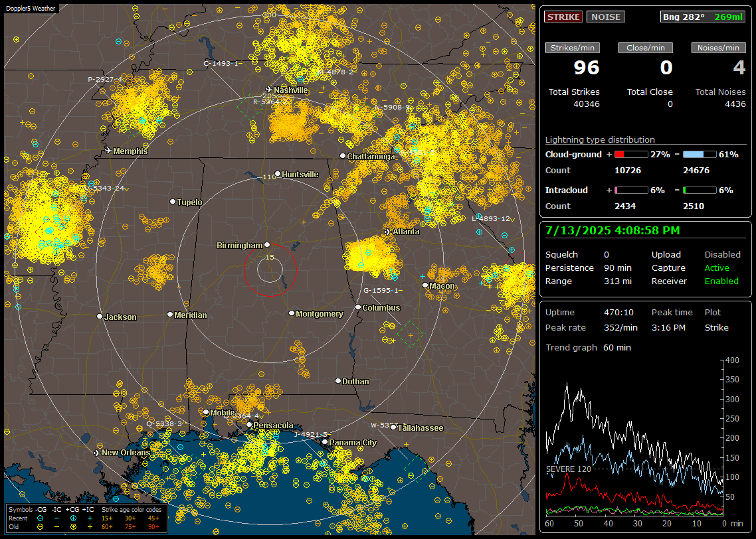Click the Noises/min header button

click(x=718, y=48)
